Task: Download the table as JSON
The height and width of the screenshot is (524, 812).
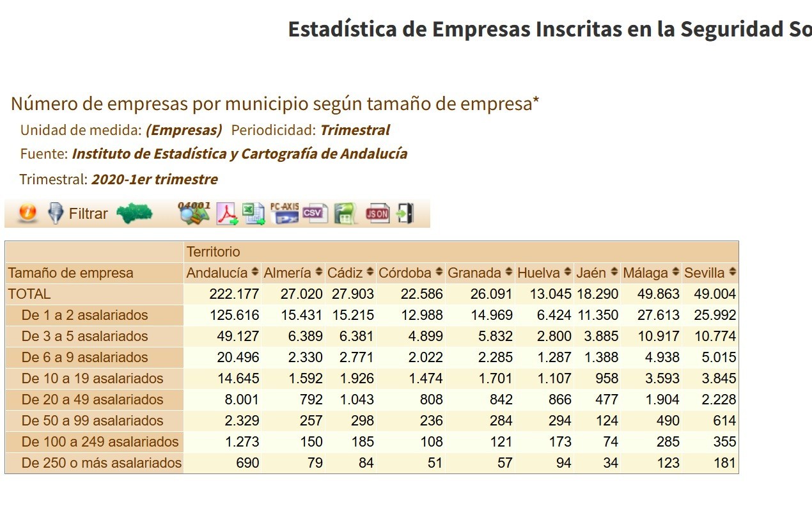Action: (x=377, y=214)
